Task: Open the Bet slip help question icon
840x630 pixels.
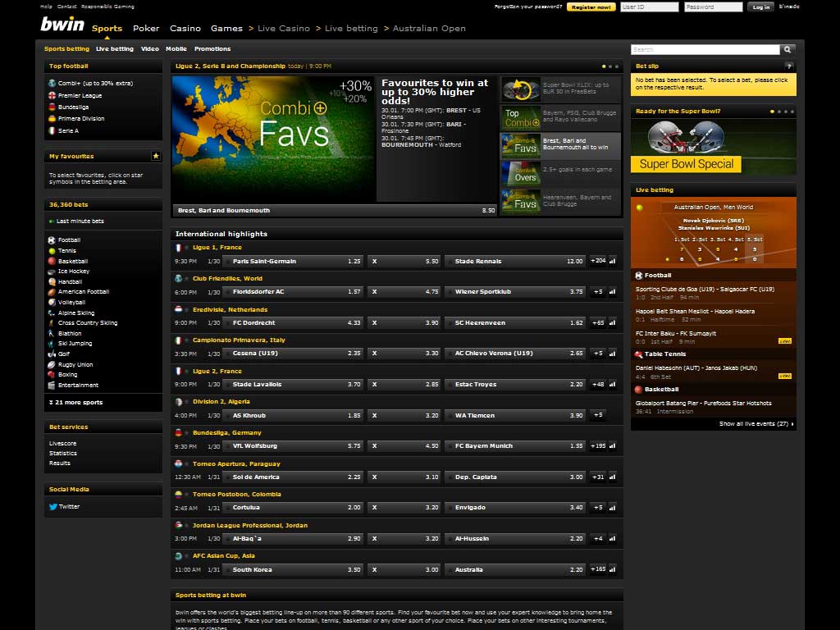Action: [x=789, y=66]
